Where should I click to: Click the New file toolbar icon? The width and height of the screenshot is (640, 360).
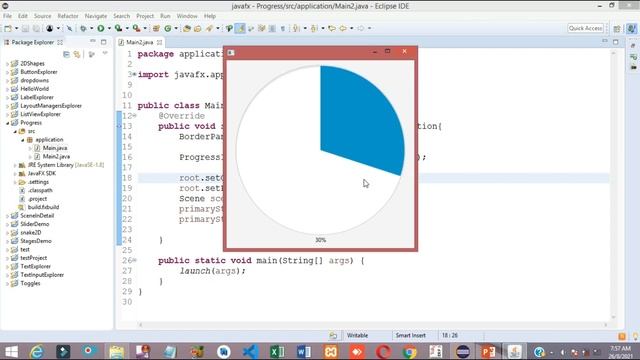(x=8, y=29)
